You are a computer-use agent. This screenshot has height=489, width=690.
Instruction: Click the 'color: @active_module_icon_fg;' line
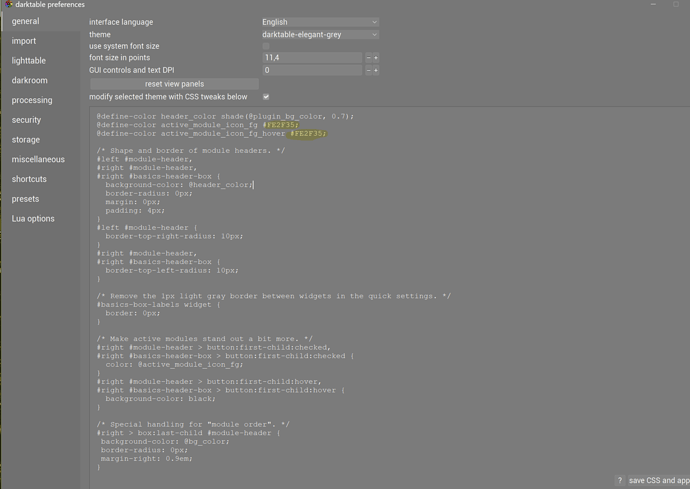pyautogui.click(x=174, y=364)
